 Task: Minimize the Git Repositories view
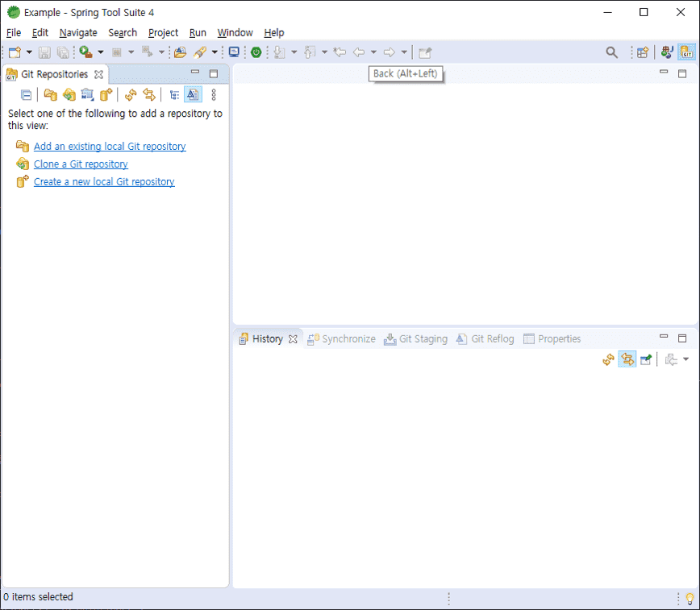point(195,73)
